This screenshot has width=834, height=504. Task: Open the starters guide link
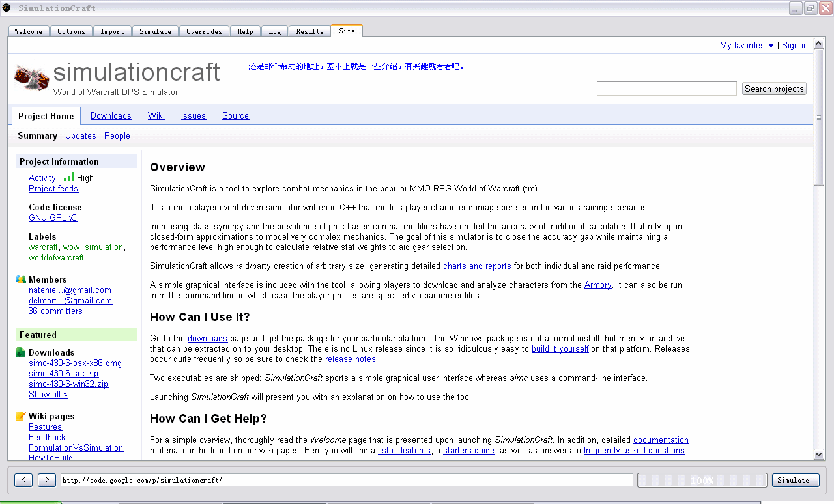(x=468, y=450)
